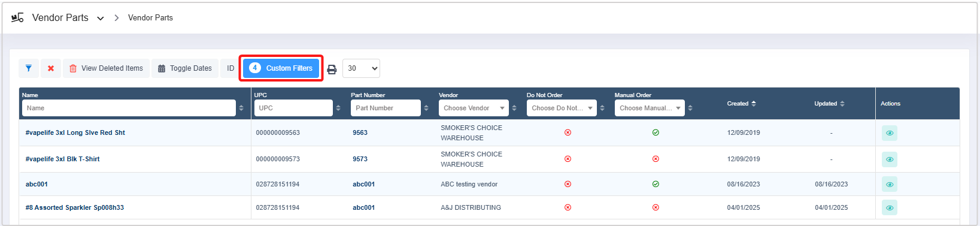Click the printer icon

[332, 69]
